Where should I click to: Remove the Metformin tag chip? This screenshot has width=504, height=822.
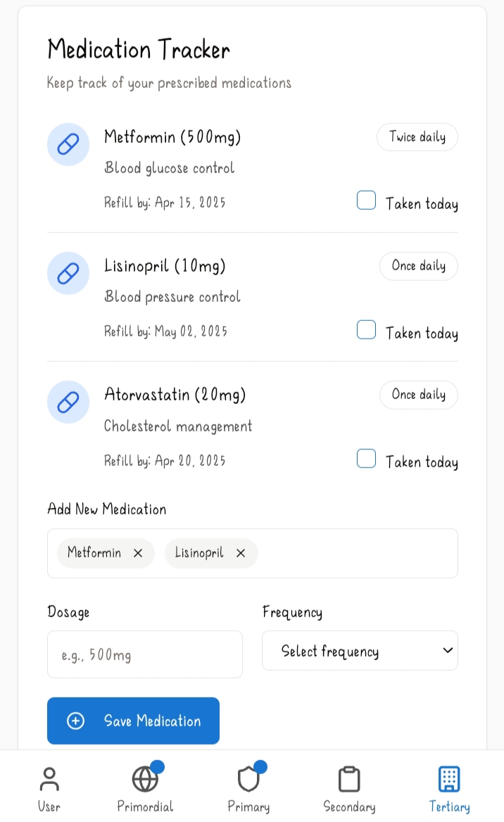(x=138, y=553)
